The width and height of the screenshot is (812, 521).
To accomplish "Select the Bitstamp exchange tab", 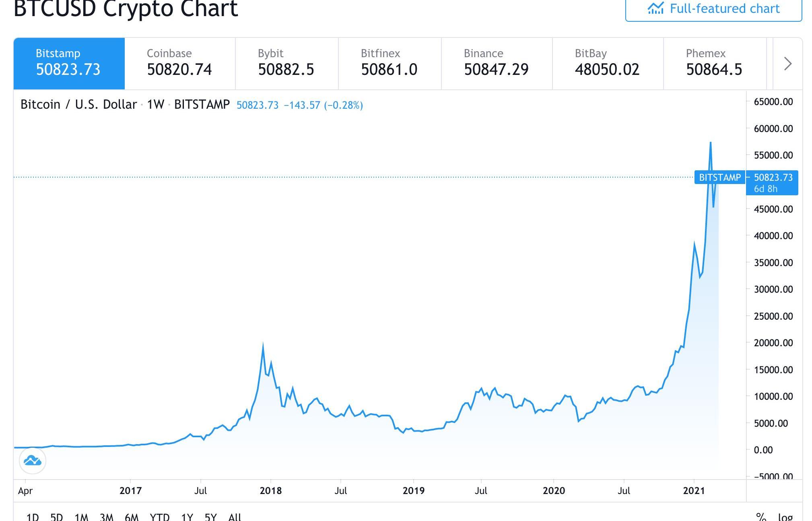I will coord(69,63).
